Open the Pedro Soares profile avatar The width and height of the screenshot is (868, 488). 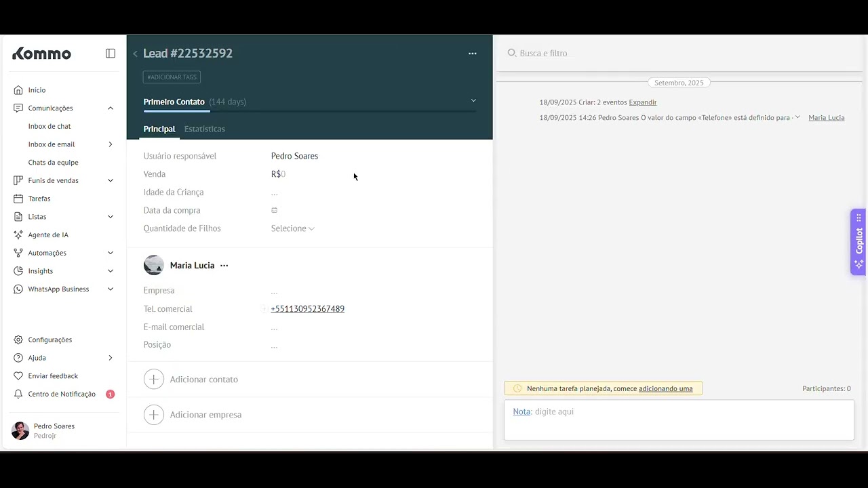(x=20, y=430)
